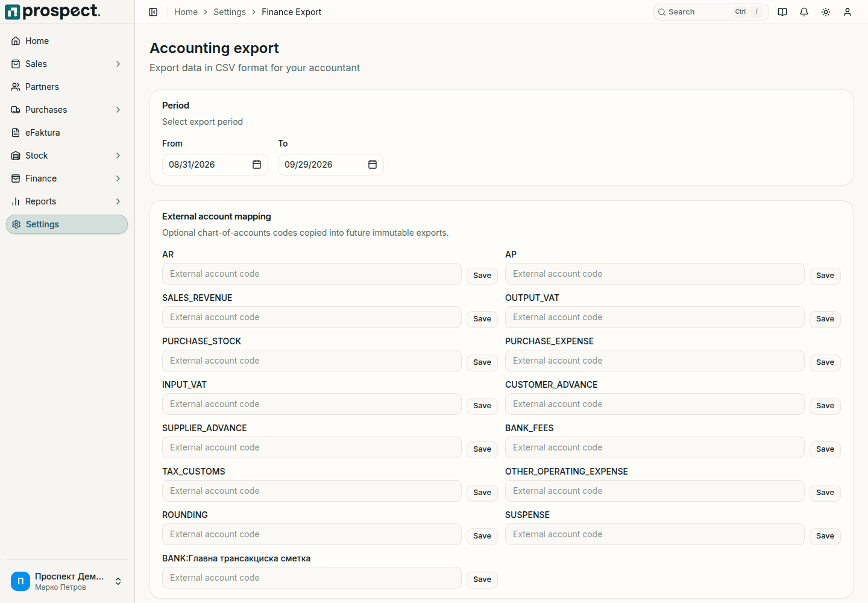Screen dimensions: 868x603
Task: Open eFaktura in the sidebar
Action: tap(67, 133)
